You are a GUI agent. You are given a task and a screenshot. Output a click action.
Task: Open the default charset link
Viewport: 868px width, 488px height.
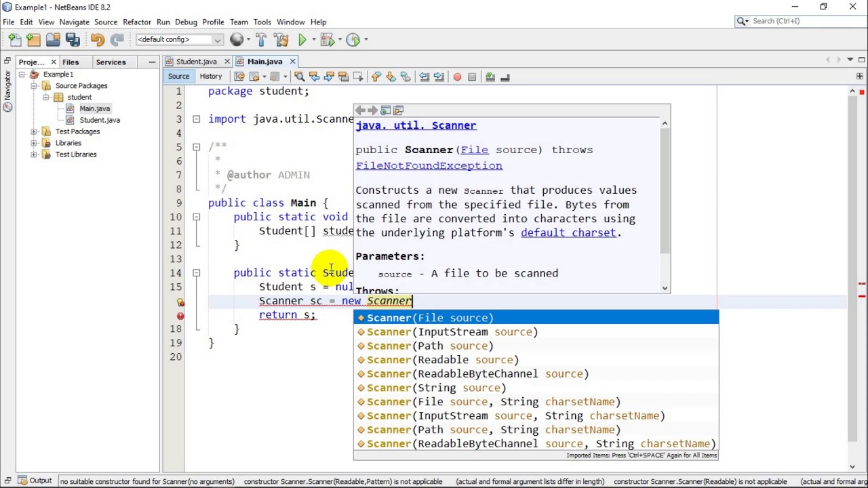[568, 232]
